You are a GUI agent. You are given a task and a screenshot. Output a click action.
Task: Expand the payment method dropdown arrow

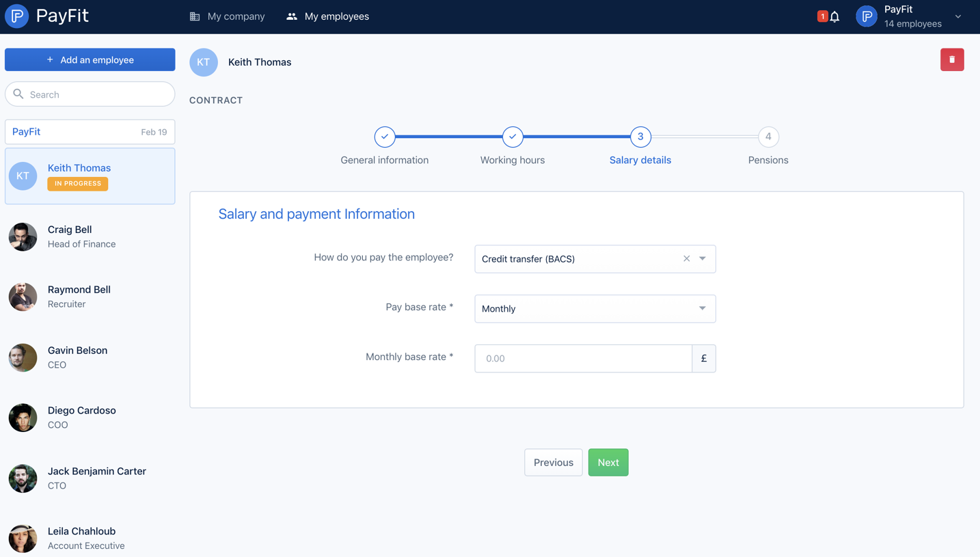703,259
